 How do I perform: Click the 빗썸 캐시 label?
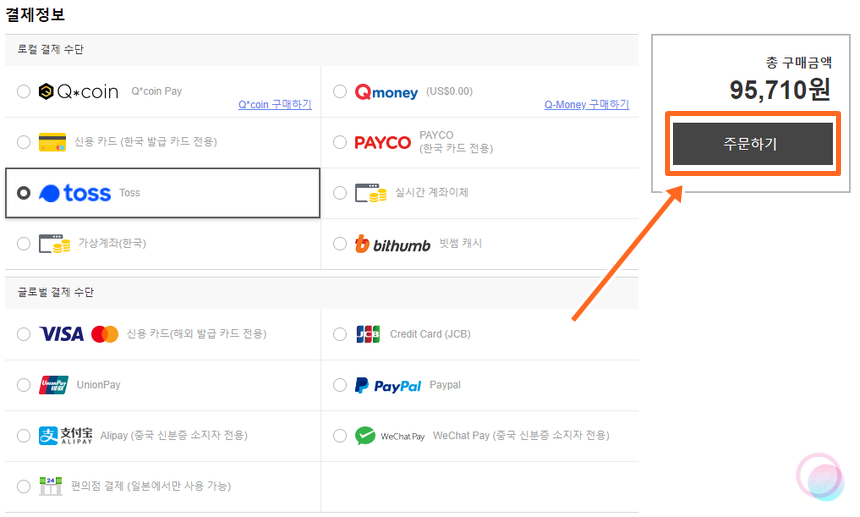[461, 243]
